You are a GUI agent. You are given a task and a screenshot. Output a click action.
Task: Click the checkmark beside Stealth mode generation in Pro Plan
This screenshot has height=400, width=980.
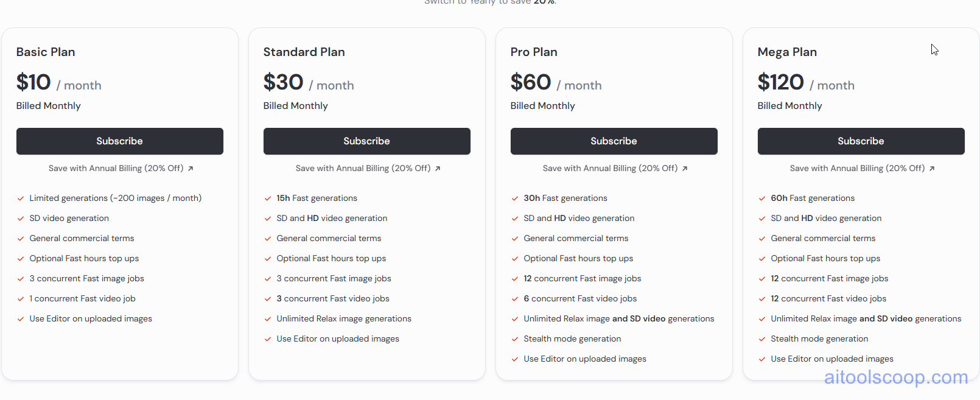pos(514,339)
